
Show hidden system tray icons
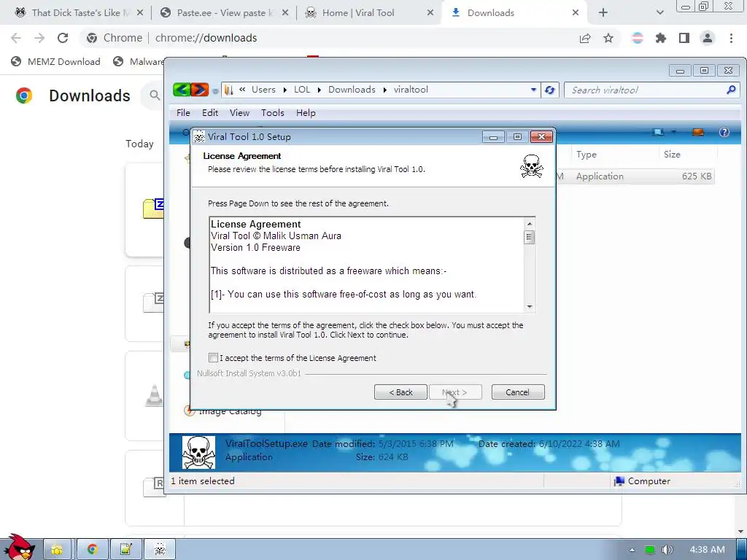pyautogui.click(x=632, y=550)
